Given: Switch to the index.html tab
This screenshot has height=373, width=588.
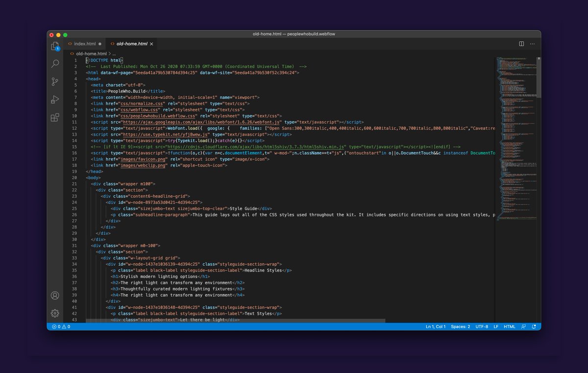Looking at the screenshot, I should [85, 44].
